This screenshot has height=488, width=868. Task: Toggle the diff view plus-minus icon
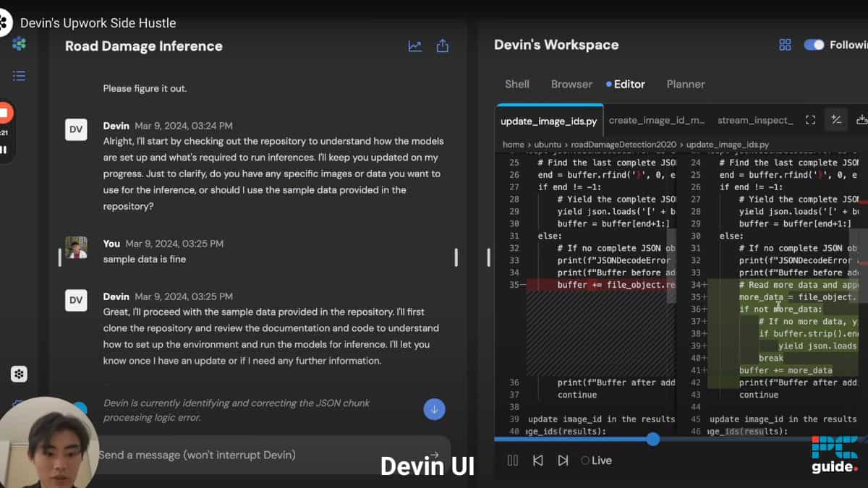[836, 120]
